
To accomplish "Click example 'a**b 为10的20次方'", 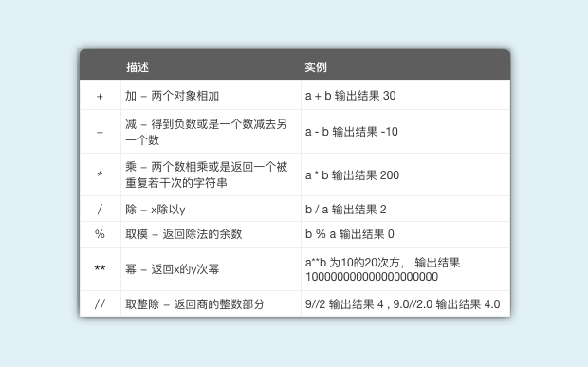I will pyautogui.click(x=382, y=269).
